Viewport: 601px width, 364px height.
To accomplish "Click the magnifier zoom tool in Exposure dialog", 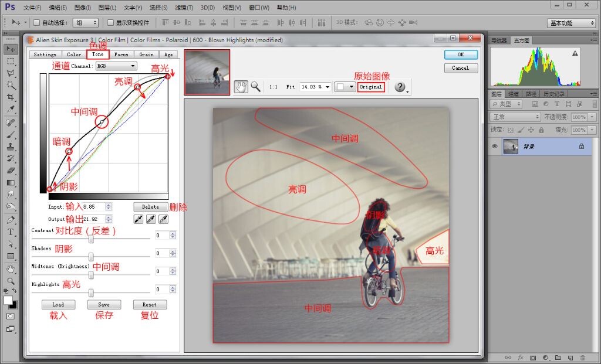I will [256, 87].
